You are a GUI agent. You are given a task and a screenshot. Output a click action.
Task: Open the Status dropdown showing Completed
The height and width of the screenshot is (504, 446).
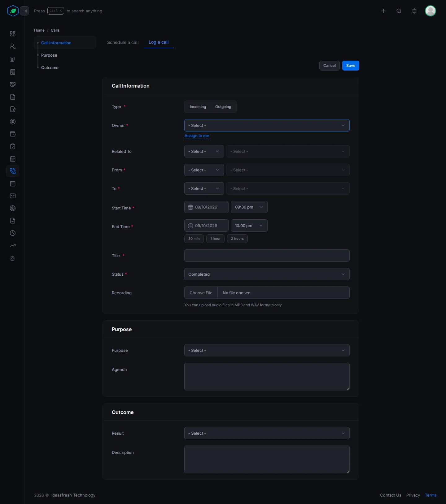point(267,274)
